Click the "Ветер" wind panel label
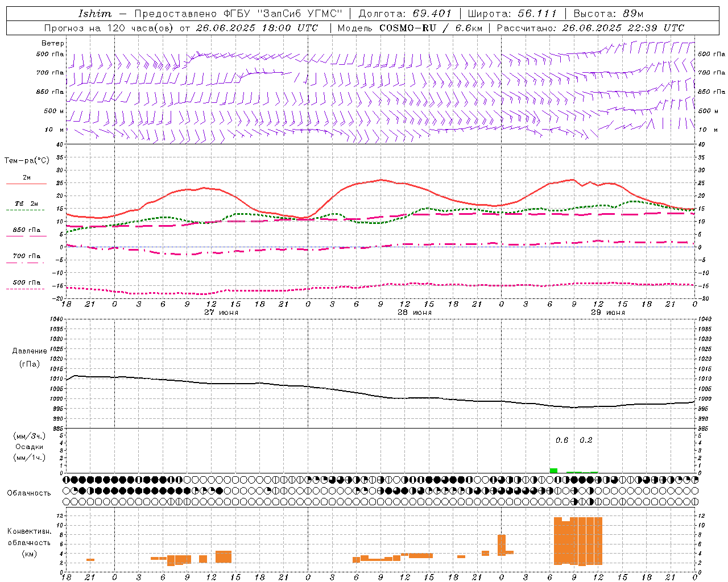The width and height of the screenshot is (728, 582). (x=53, y=43)
